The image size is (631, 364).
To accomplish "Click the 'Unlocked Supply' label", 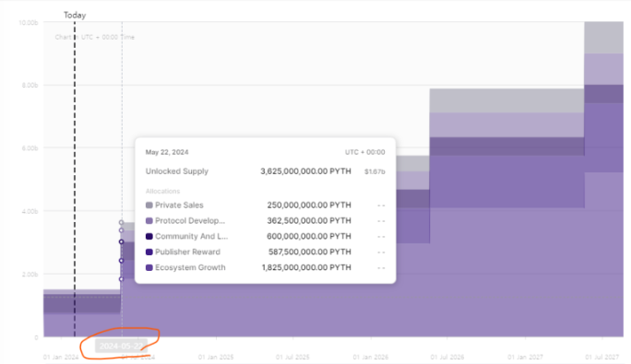I will point(177,171).
